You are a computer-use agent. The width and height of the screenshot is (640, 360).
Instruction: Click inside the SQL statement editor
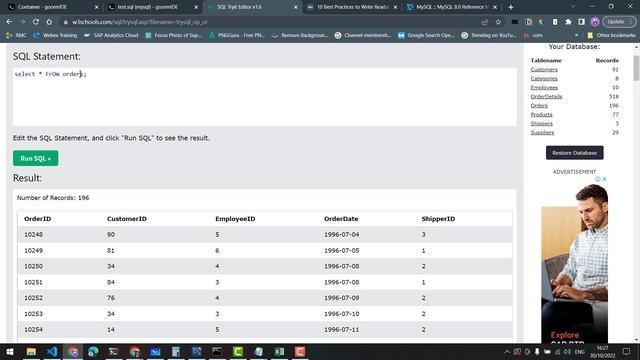[x=264, y=97]
